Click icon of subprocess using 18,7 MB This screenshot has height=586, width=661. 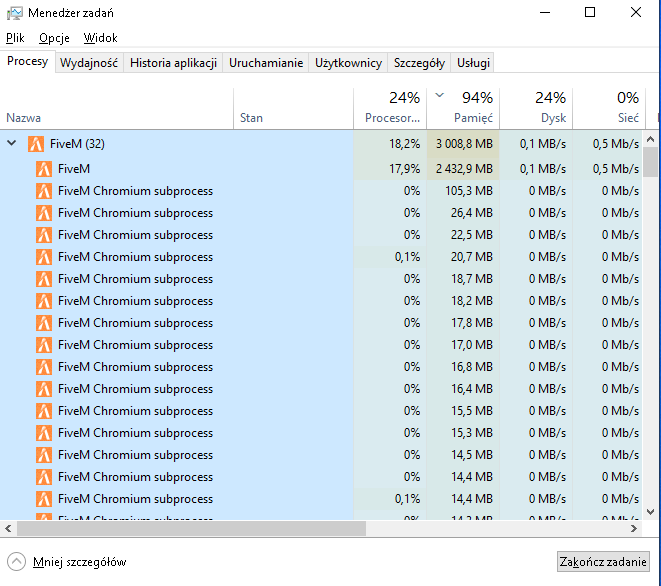point(44,279)
